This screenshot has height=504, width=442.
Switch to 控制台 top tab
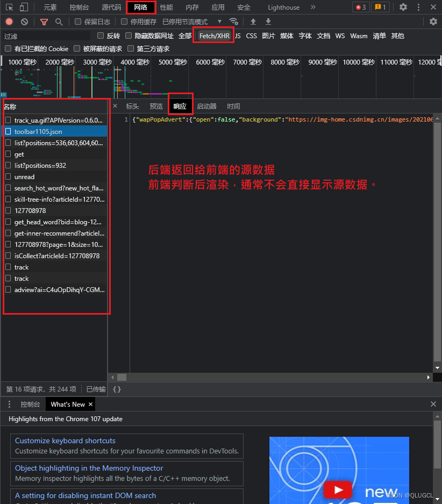79,7
